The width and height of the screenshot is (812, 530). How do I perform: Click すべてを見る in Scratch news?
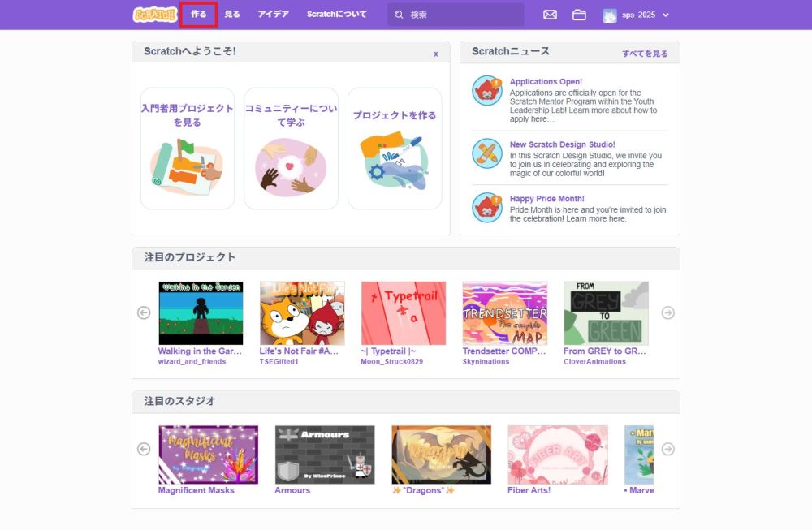point(645,54)
